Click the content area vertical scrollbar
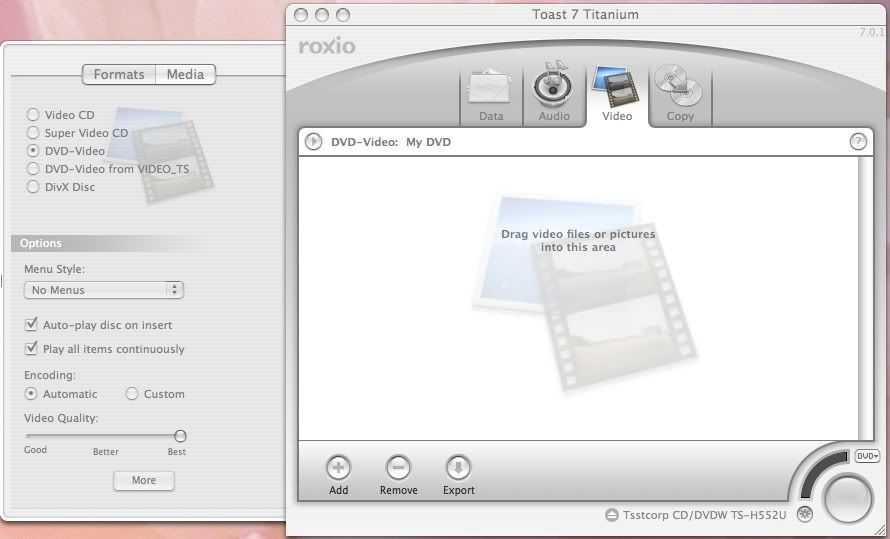 tap(864, 298)
